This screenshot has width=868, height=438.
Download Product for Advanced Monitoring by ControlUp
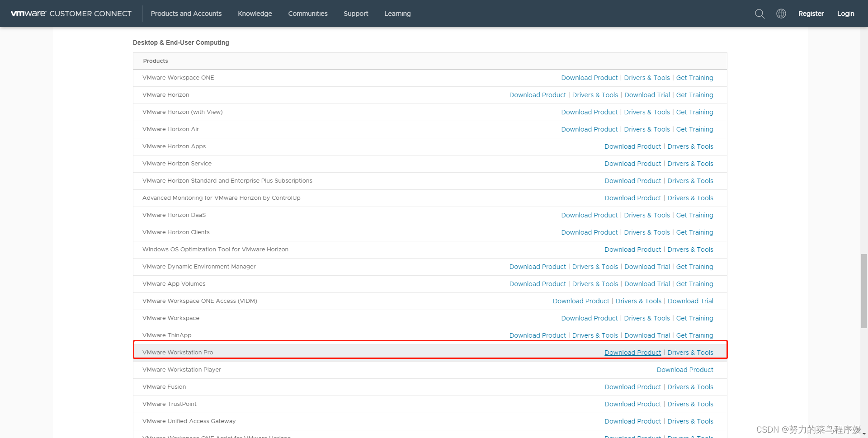632,198
